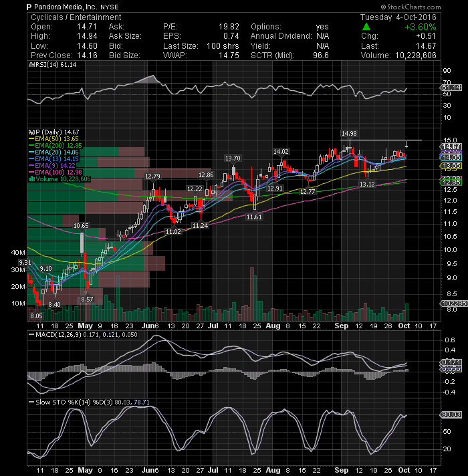This screenshot has width=468, height=476.
Task: Click the 11.24 low price label
Action: [201, 225]
